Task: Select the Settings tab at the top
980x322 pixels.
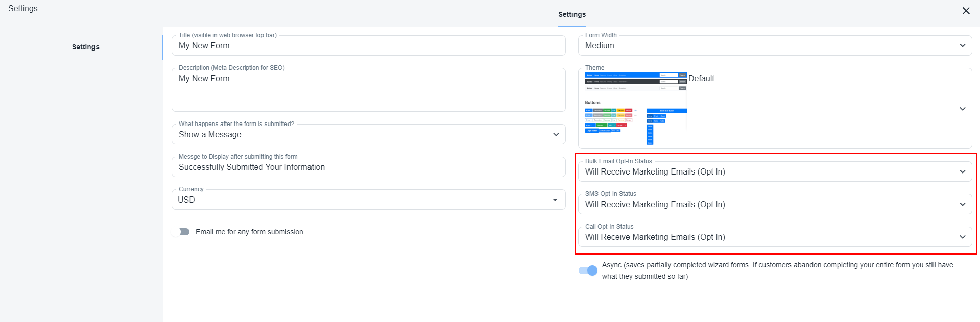Action: tap(571, 14)
